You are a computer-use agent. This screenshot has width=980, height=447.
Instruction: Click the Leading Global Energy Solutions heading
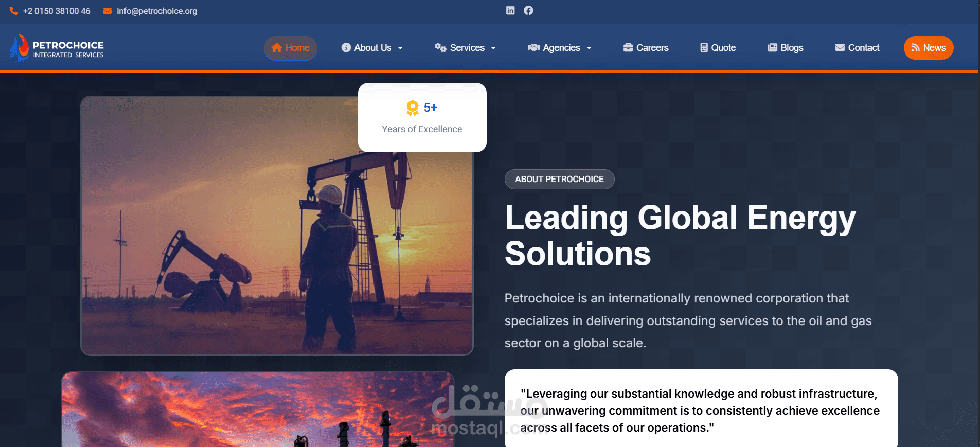click(680, 236)
